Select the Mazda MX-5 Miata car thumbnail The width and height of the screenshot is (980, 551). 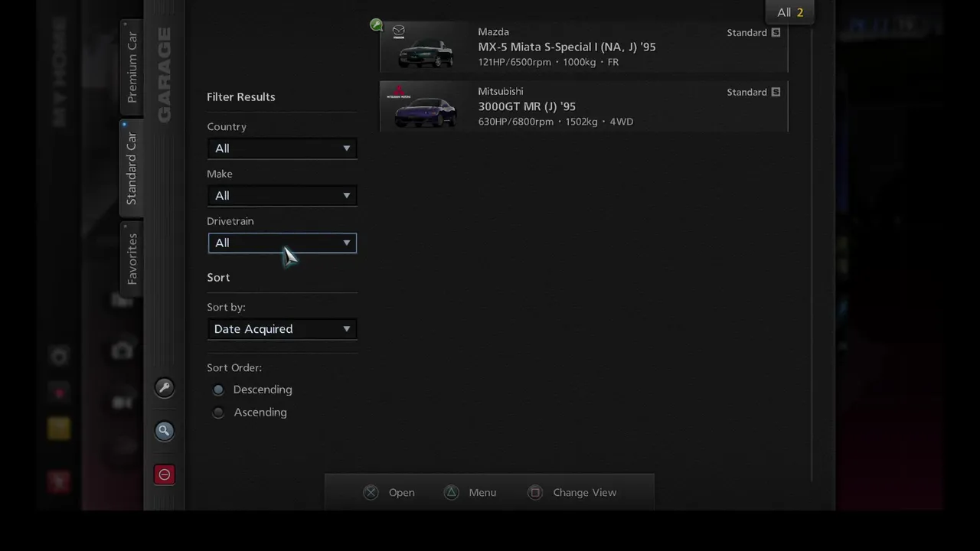pyautogui.click(x=425, y=52)
